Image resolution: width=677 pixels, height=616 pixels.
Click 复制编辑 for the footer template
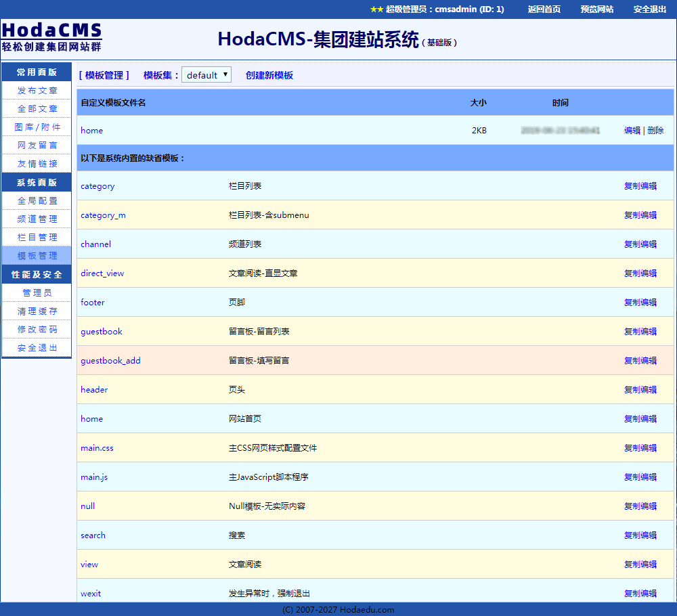[x=640, y=302]
